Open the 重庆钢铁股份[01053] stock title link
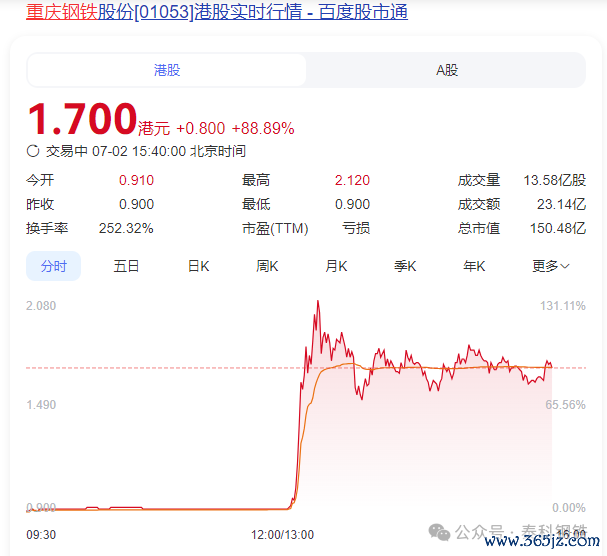This screenshot has width=607, height=556. [x=217, y=12]
